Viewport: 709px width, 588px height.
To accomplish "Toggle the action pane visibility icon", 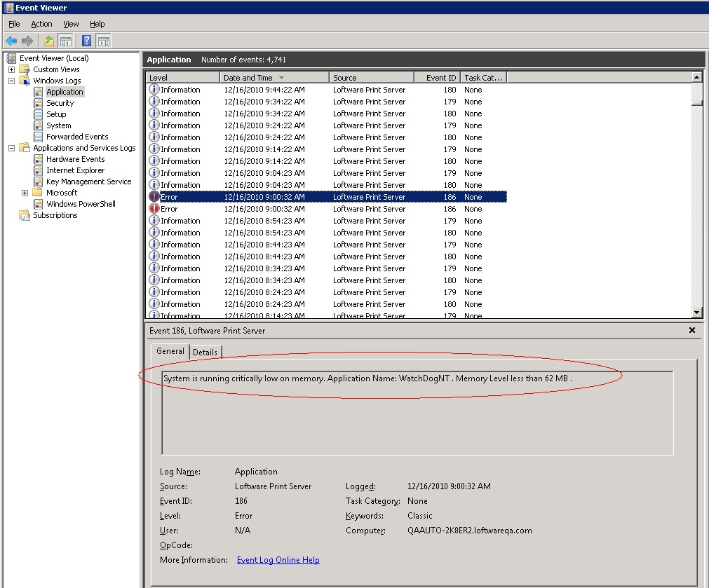I will click(x=104, y=41).
